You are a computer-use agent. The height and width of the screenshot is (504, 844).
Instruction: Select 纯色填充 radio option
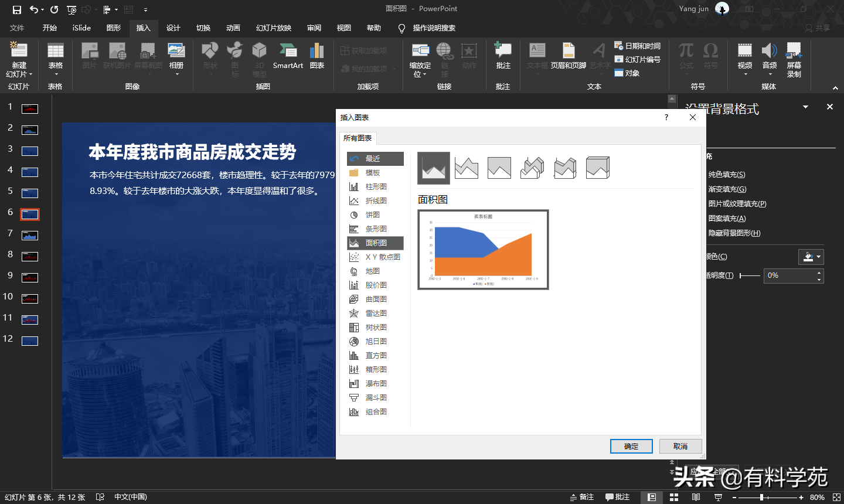coord(727,175)
